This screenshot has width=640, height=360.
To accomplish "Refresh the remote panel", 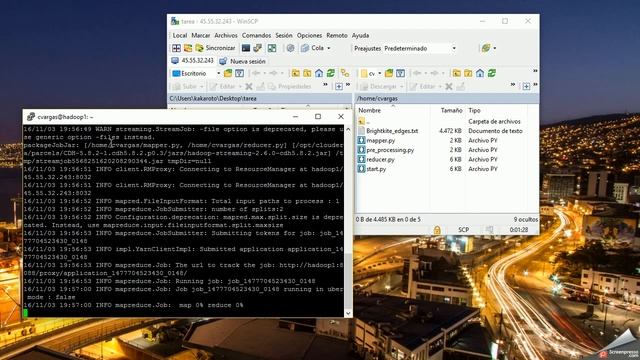I will pos(491,73).
